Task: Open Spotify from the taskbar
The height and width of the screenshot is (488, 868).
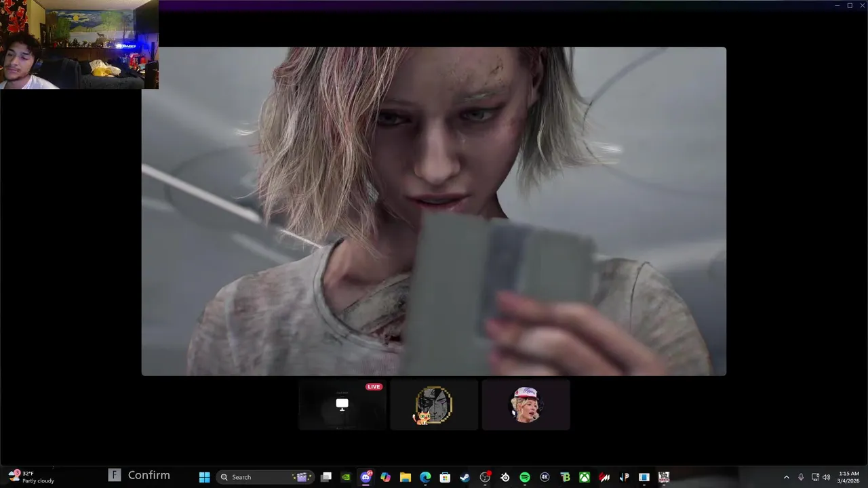Action: (525, 477)
